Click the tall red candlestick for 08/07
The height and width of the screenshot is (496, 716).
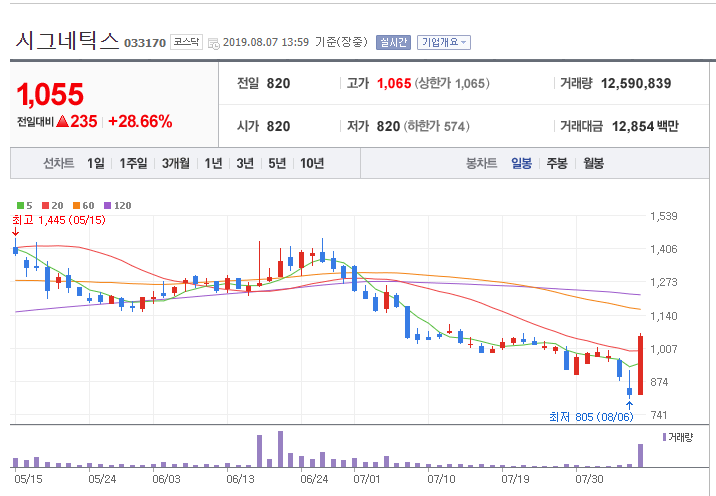(641, 365)
